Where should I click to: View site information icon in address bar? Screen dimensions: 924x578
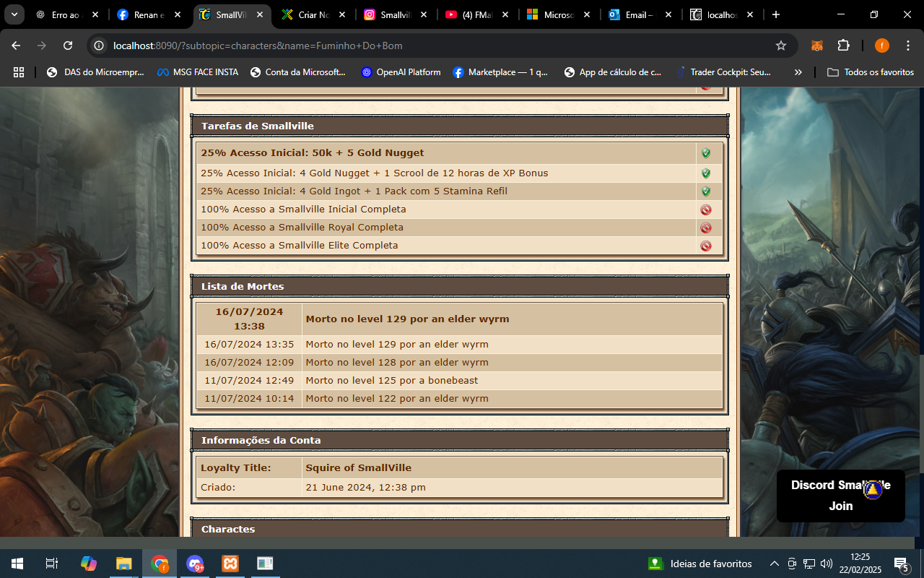[x=100, y=46]
